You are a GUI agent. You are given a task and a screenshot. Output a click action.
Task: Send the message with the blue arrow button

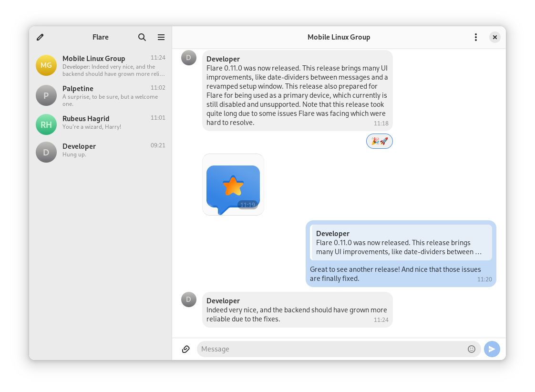(x=492, y=349)
